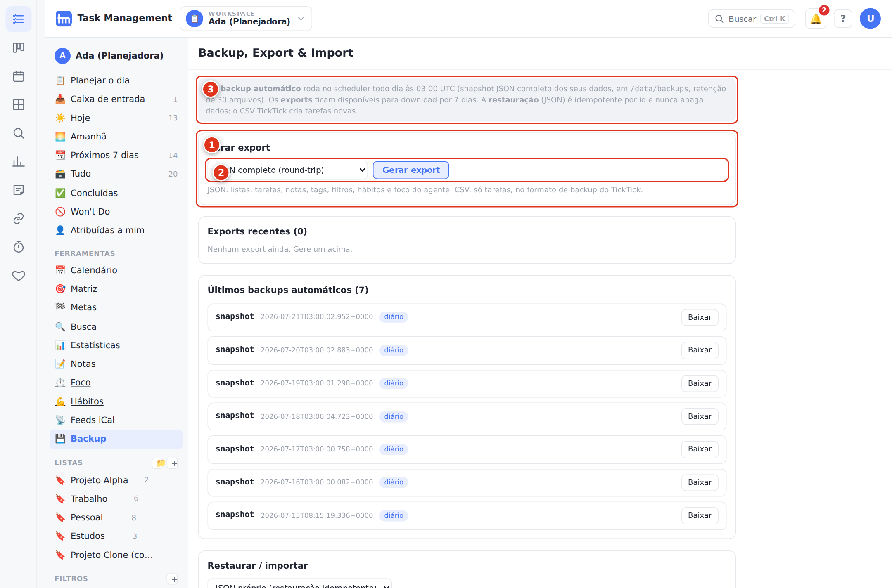Click the Buscar search field

[752, 19]
